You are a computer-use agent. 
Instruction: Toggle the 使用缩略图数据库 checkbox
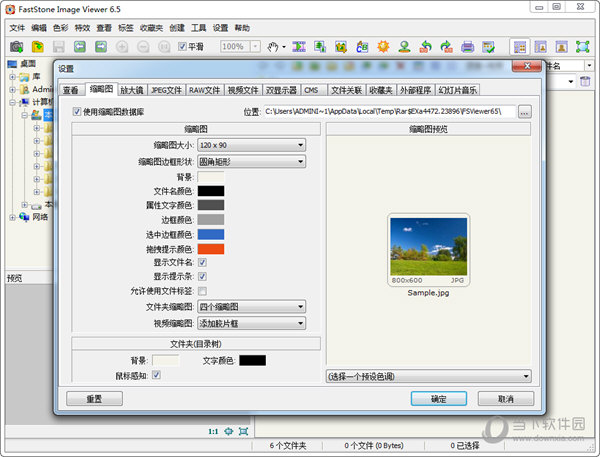point(78,111)
